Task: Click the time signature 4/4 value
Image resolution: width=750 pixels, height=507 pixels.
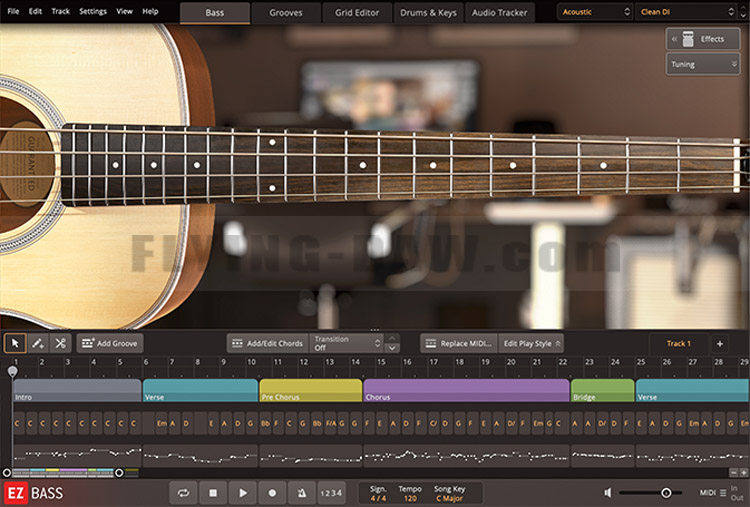Action: (x=378, y=498)
